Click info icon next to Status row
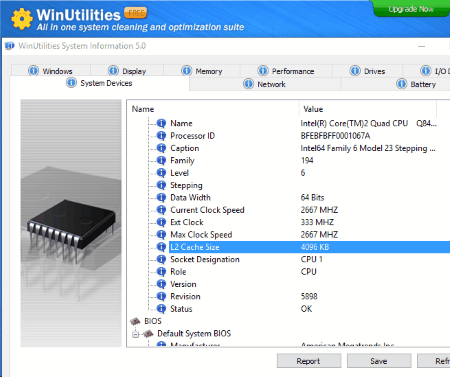This screenshot has height=377, width=450. 161,309
